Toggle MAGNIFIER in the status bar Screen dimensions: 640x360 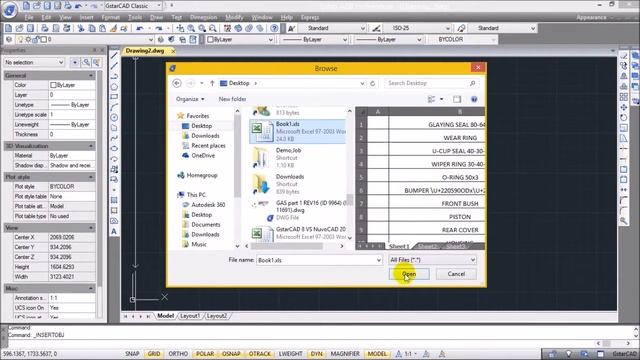pos(345,354)
